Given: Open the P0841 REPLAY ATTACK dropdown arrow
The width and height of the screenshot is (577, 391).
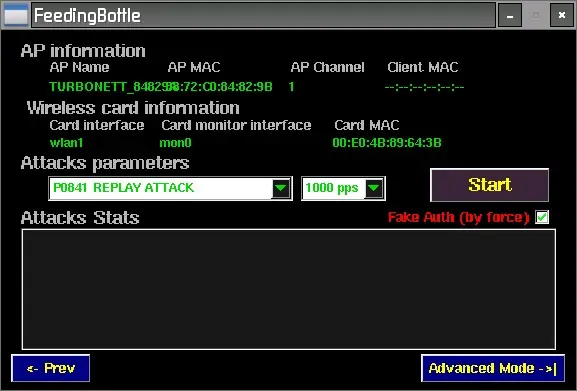Looking at the screenshot, I should click(281, 188).
